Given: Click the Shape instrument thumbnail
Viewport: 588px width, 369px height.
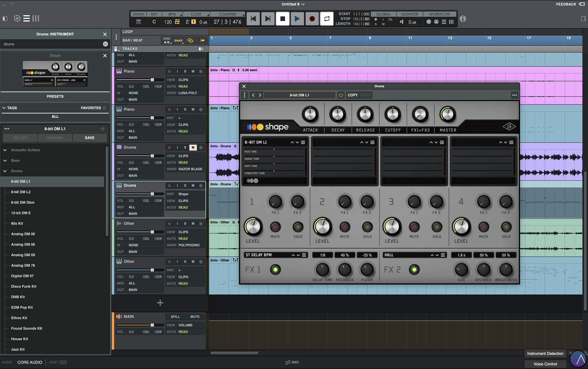Looking at the screenshot, I should tap(55, 74).
